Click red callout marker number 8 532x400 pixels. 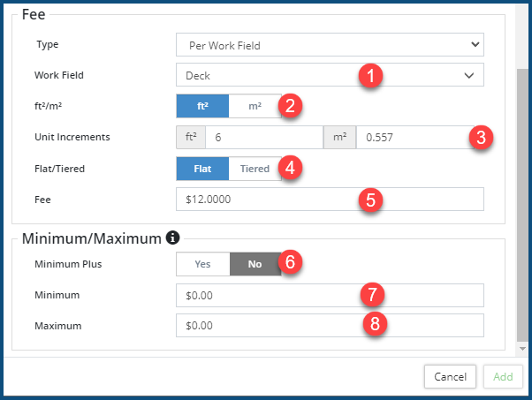[x=376, y=324]
